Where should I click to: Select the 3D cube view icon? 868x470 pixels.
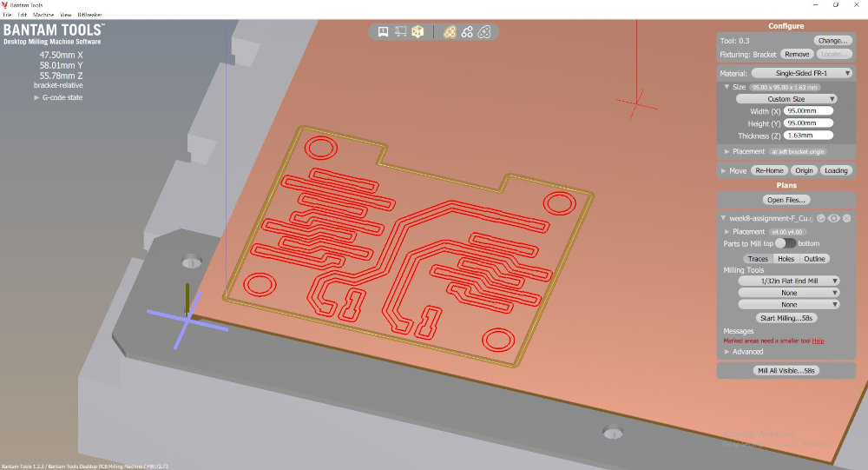(418, 31)
